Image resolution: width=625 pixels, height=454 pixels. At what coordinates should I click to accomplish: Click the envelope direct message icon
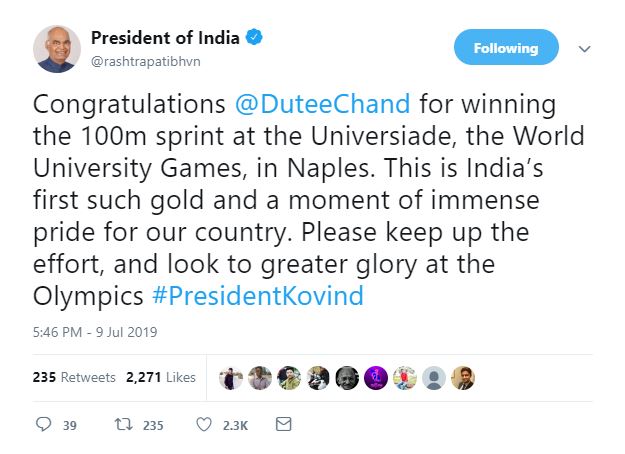click(283, 425)
